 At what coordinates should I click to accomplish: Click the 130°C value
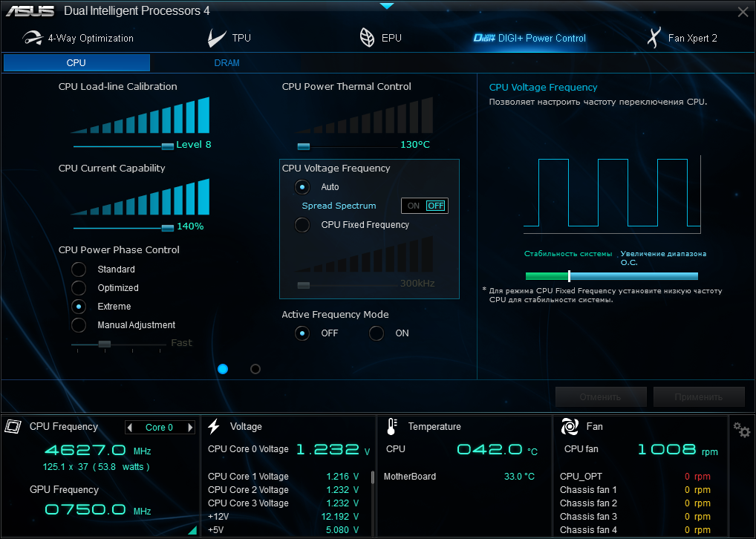tap(415, 145)
